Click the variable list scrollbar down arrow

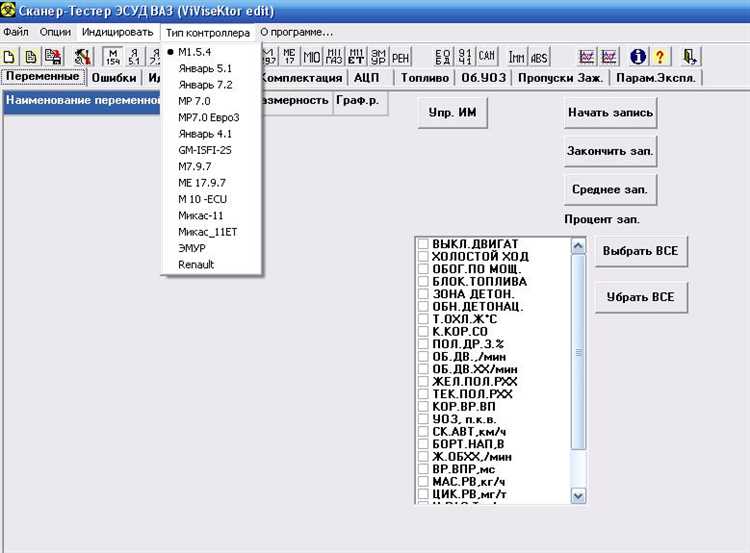click(x=578, y=496)
